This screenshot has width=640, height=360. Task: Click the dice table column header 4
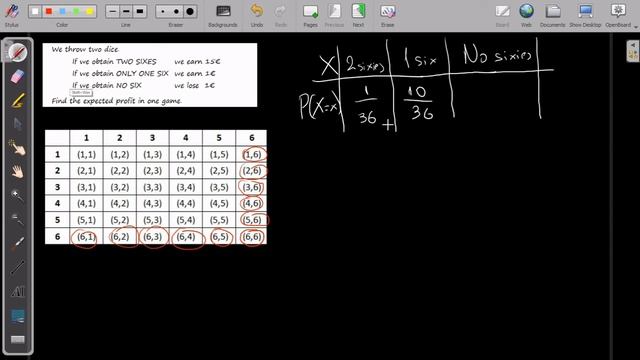pos(186,138)
